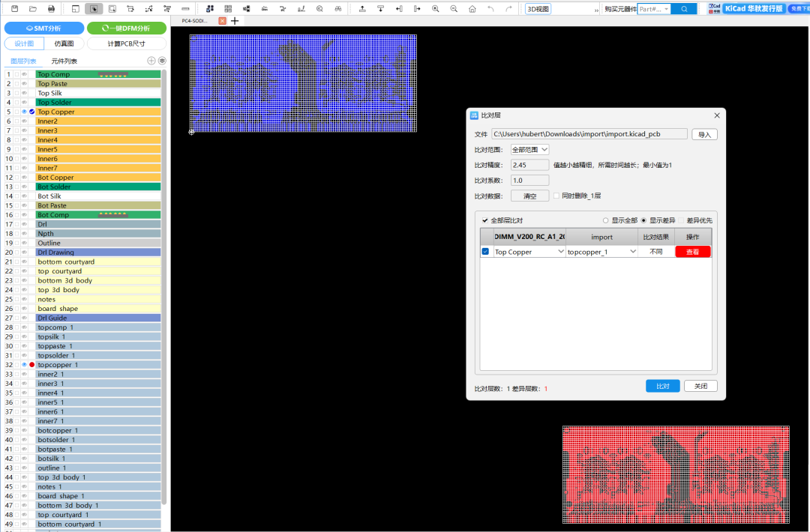The width and height of the screenshot is (810, 532).
Task: Toggle visibility eye of topcopper 1 layer
Action: click(24, 365)
